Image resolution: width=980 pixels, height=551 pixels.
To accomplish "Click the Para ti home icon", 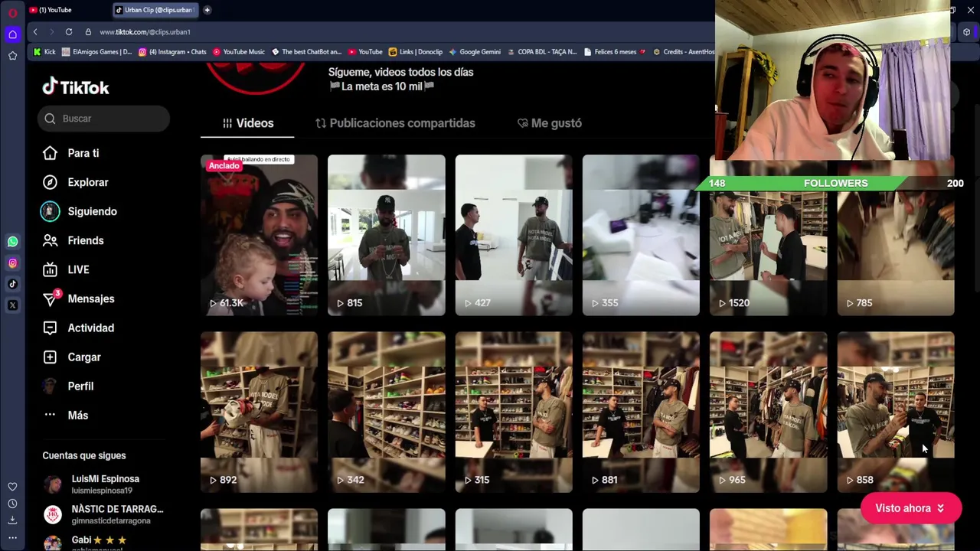I will [50, 153].
